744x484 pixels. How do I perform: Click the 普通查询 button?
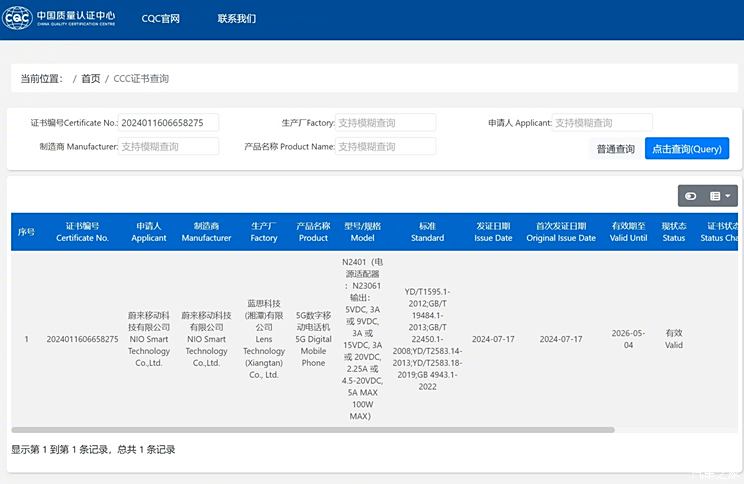[615, 149]
